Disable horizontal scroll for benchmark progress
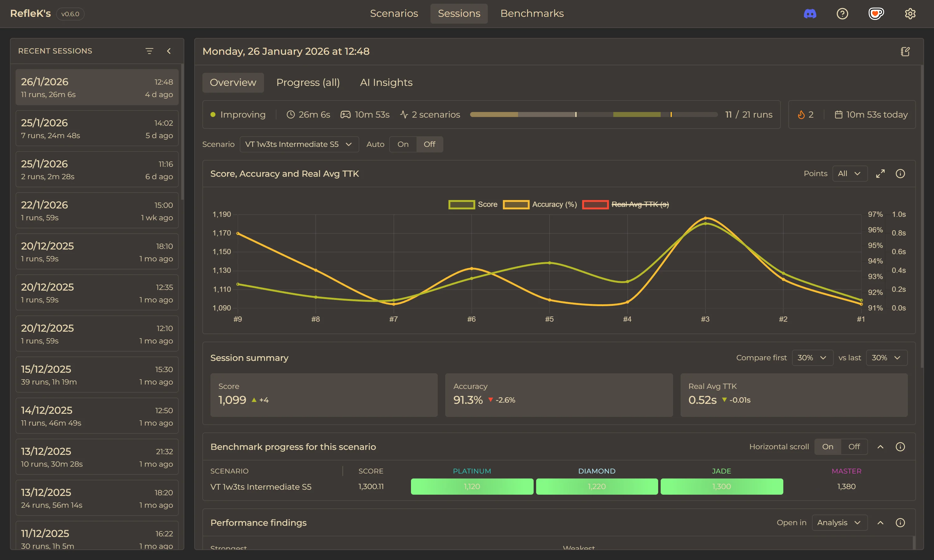Image resolution: width=934 pixels, height=560 pixels. click(854, 446)
